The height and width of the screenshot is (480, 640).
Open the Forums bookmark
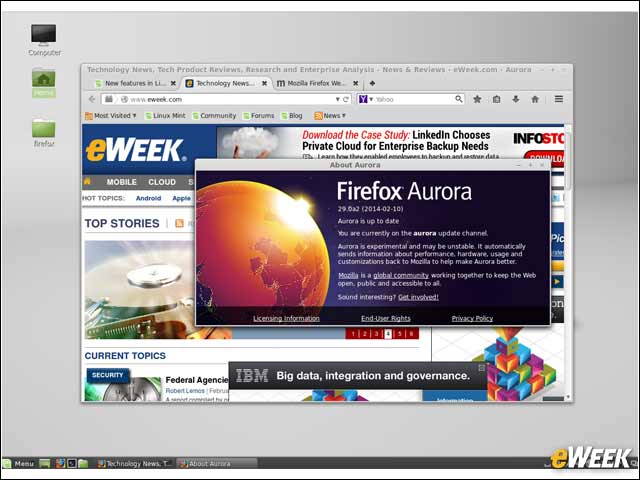pyautogui.click(x=258, y=116)
